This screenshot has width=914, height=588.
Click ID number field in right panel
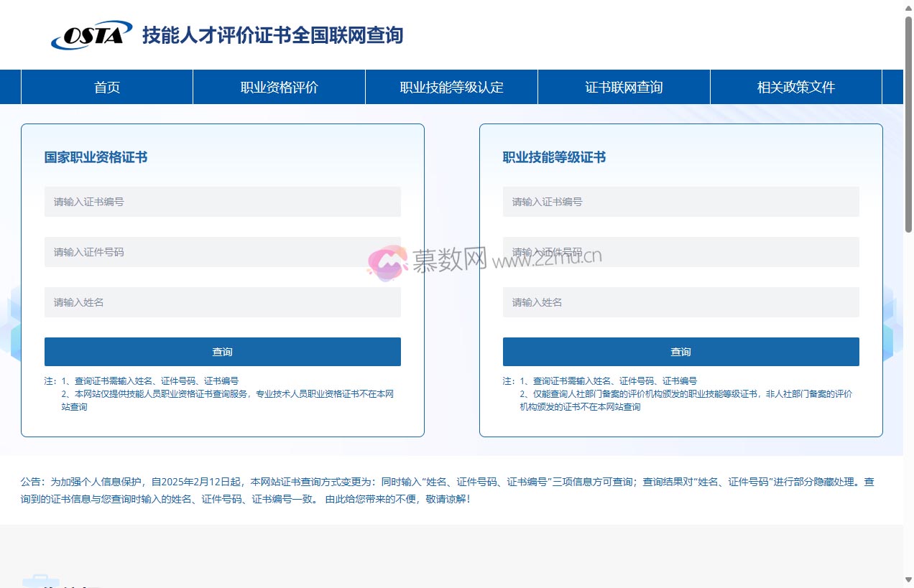tap(680, 252)
